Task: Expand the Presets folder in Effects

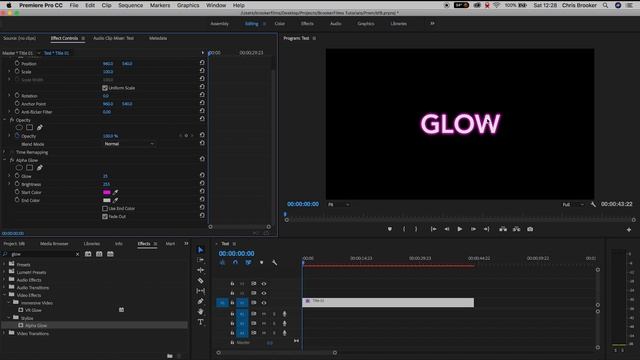Action: (4, 264)
